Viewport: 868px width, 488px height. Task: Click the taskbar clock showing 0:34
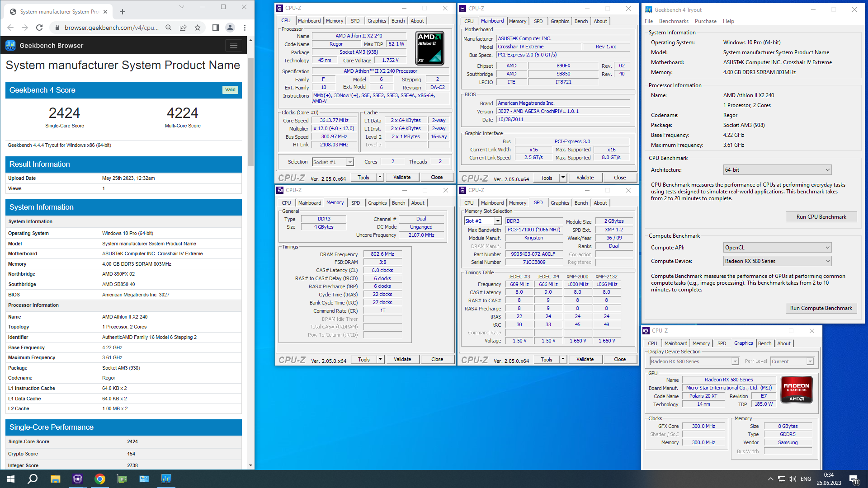(829, 475)
